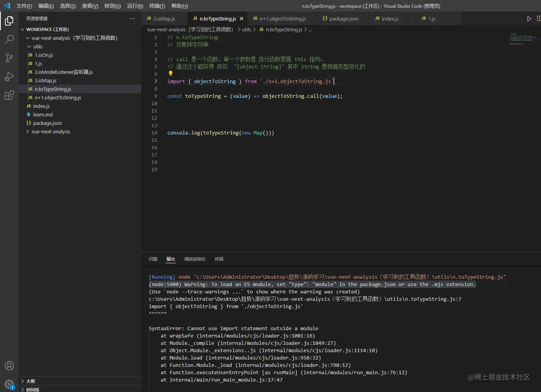Screen dimensions: 541x392
Task: Click the [Running] node command output line
Action: tap(327, 277)
